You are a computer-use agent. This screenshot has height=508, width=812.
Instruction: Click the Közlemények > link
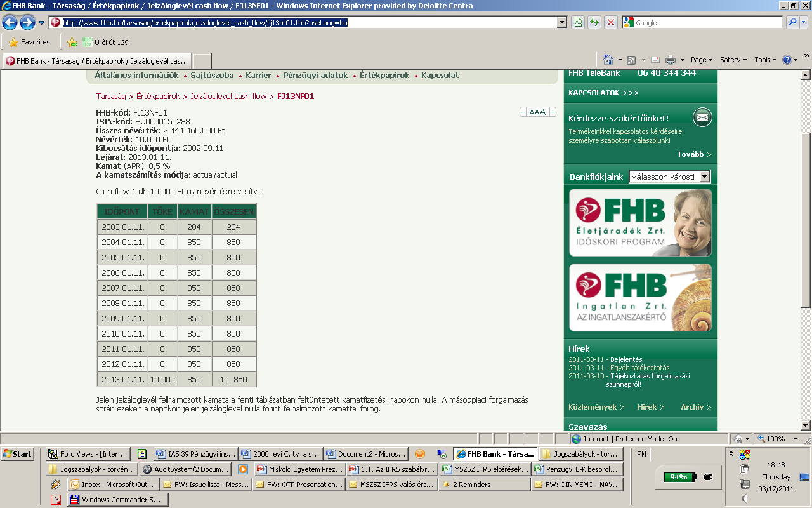click(x=596, y=407)
